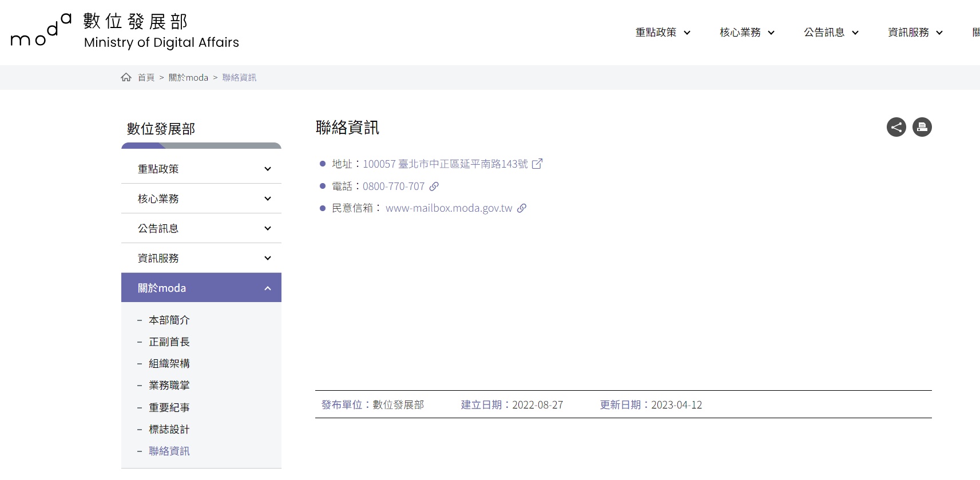
Task: Click the 發布單位:數位發展部 text
Action: pyautogui.click(x=372, y=405)
